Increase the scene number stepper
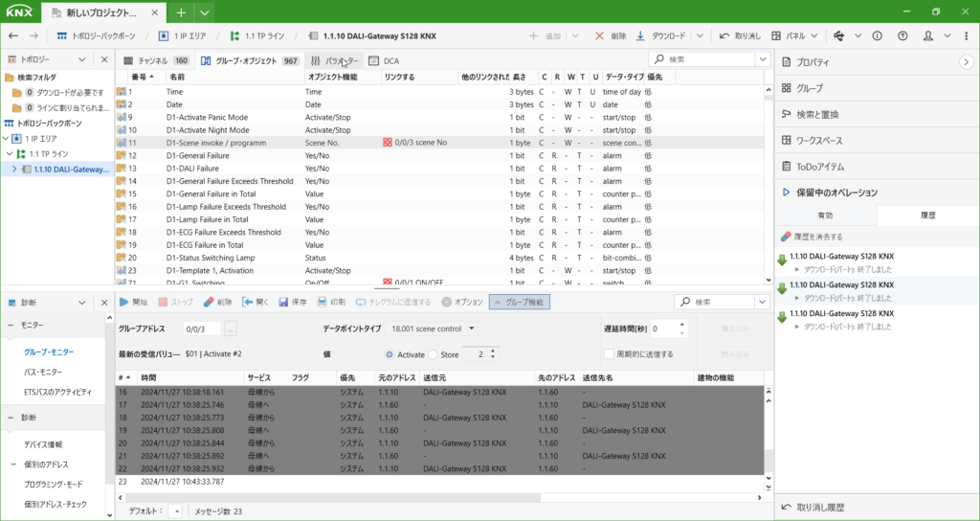980x521 pixels. click(x=494, y=351)
